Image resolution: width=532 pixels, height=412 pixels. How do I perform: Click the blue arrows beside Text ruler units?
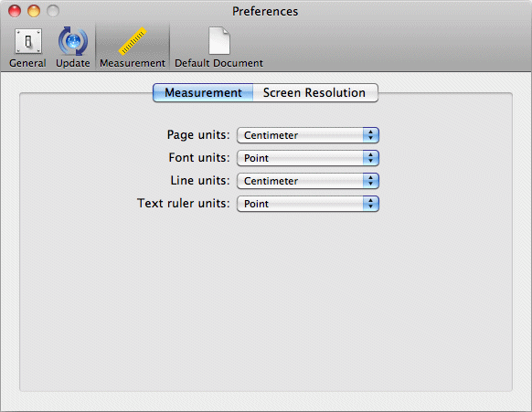tap(370, 204)
